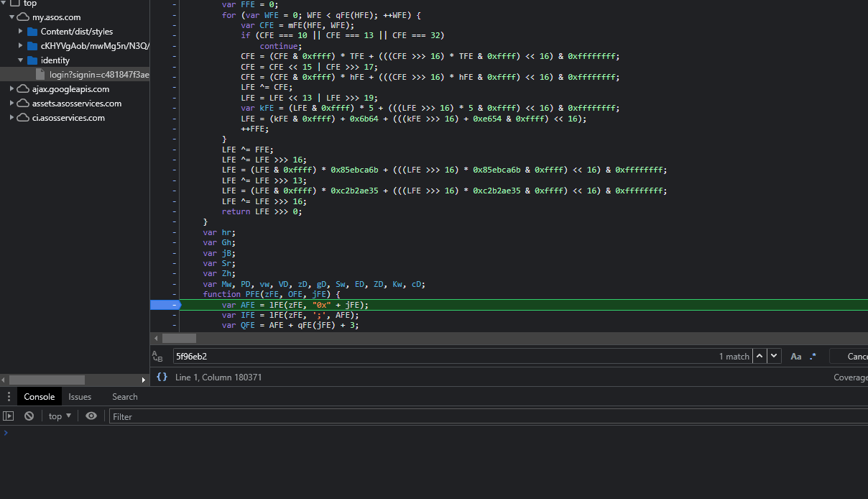This screenshot has width=868, height=499.
Task: Collapse the my.asos.com domain node
Action: [12, 17]
